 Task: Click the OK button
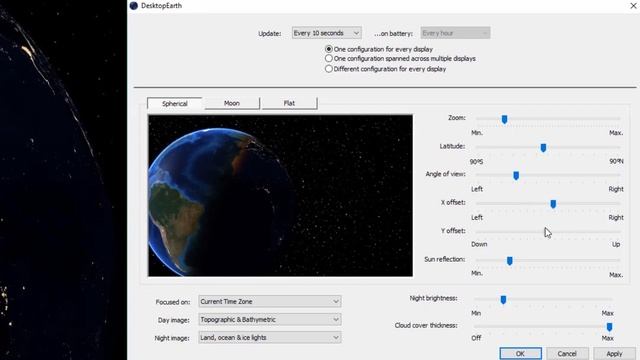coord(520,353)
